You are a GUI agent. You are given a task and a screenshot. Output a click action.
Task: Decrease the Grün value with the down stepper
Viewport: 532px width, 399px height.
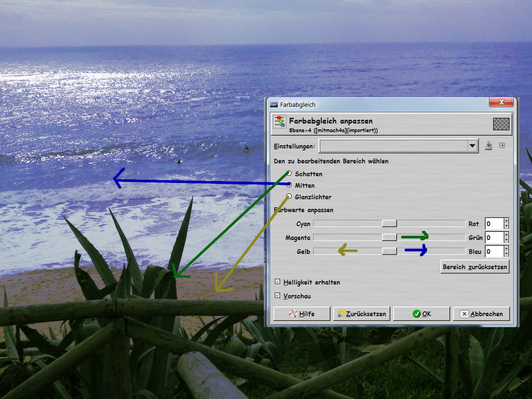pyautogui.click(x=506, y=240)
